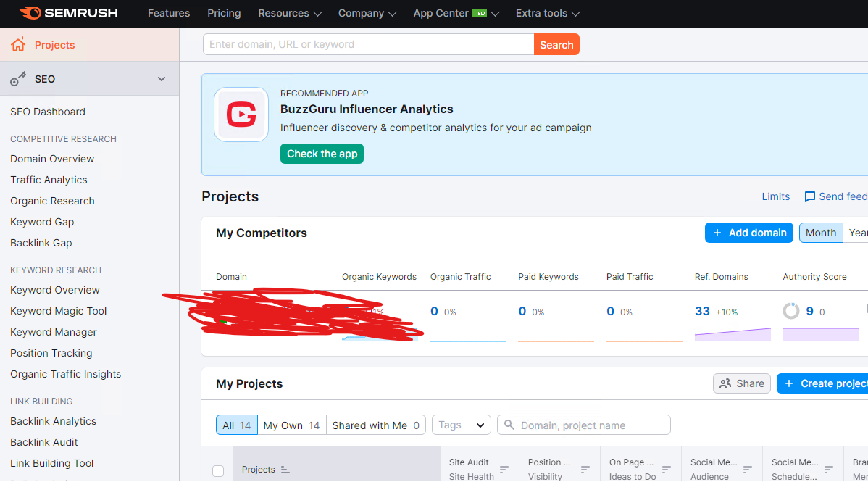
Task: Select the All 14 projects tab
Action: [236, 425]
